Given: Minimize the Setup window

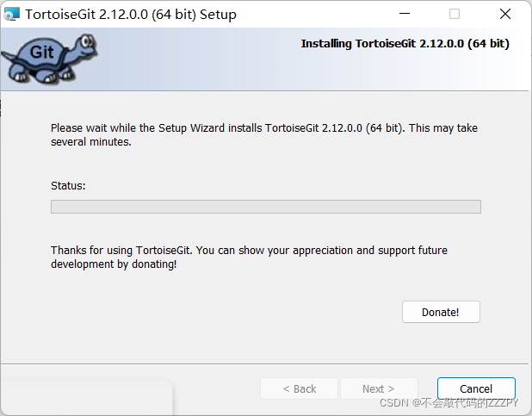Looking at the screenshot, I should (404, 14).
